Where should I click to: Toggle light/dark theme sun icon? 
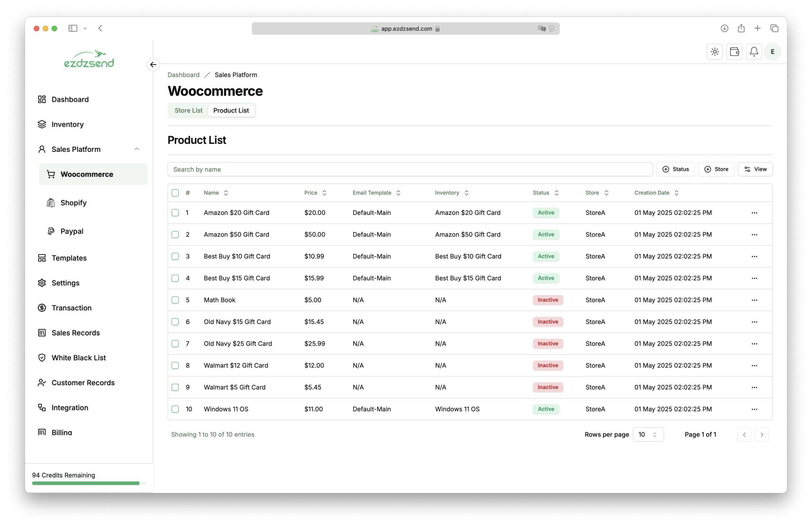pyautogui.click(x=714, y=52)
